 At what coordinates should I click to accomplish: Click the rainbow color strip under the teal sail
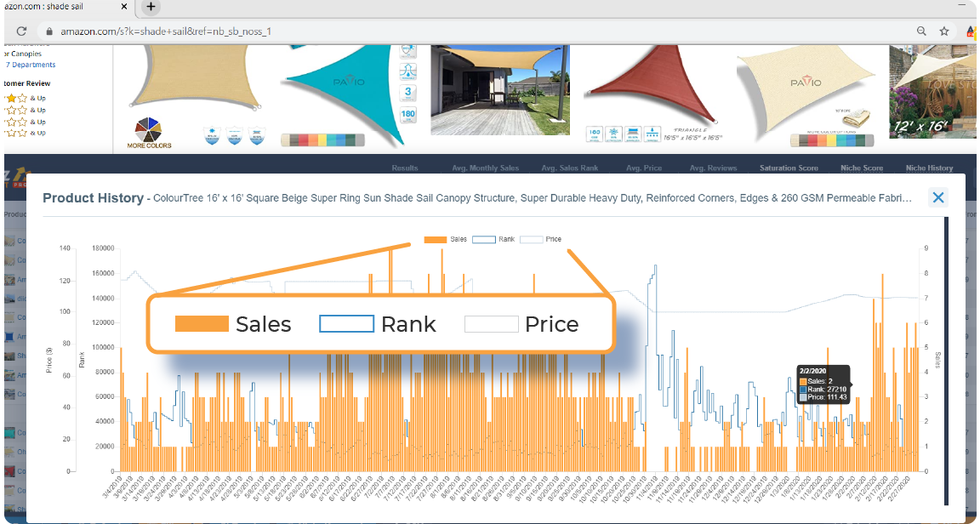(322, 139)
